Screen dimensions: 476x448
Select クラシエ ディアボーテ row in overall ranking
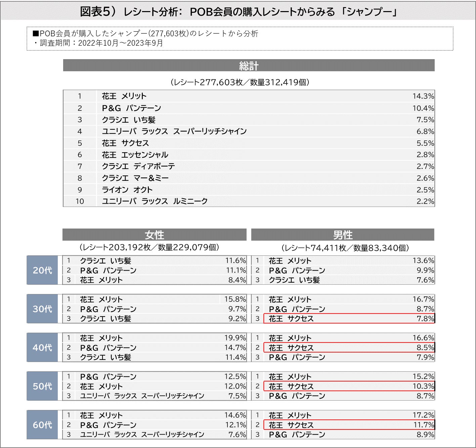click(x=138, y=166)
